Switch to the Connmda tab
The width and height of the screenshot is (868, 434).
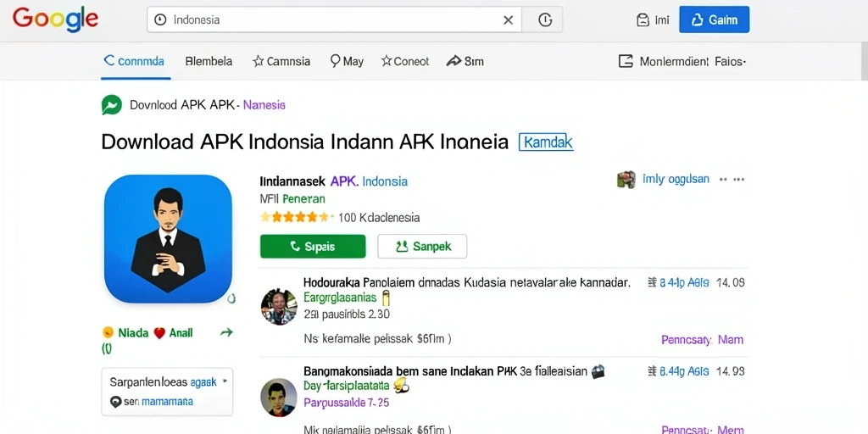point(134,61)
